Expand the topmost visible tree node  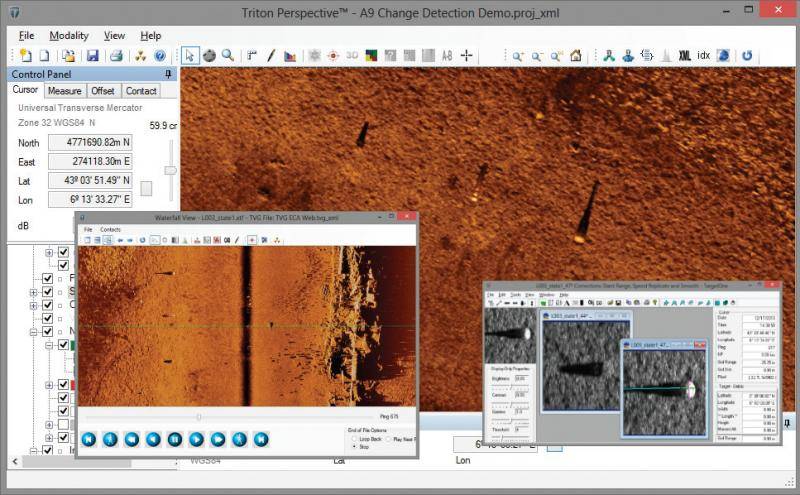[x=49, y=253]
